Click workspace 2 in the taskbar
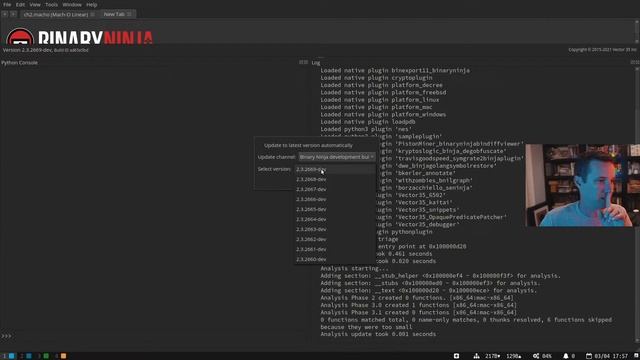The width and height of the screenshot is (640, 360). pyautogui.click(x=26, y=356)
